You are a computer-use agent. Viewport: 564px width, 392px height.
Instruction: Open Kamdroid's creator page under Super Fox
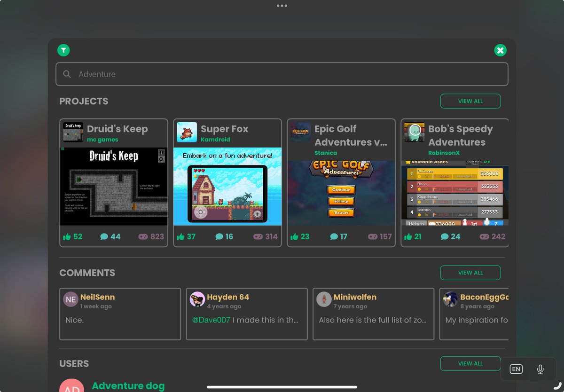(x=216, y=139)
